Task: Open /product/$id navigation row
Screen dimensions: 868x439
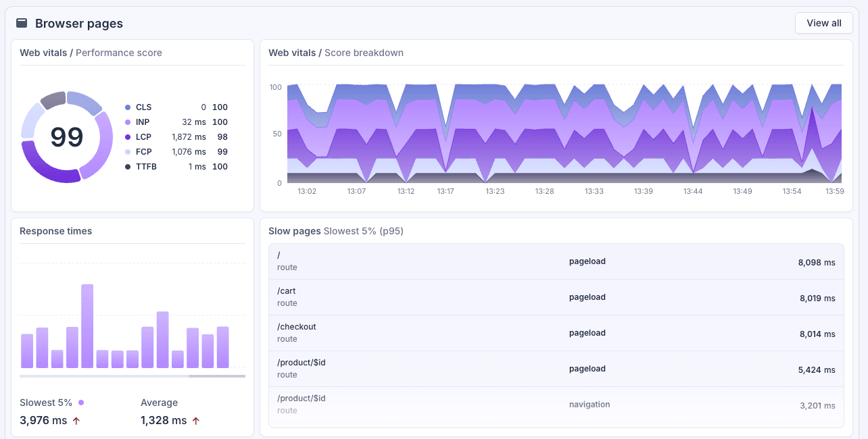Action: [556, 405]
